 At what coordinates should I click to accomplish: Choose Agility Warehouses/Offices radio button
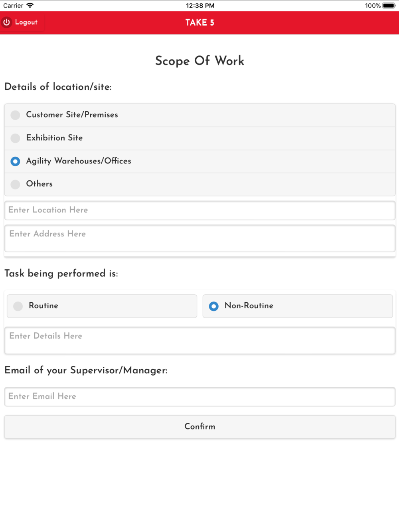click(15, 161)
